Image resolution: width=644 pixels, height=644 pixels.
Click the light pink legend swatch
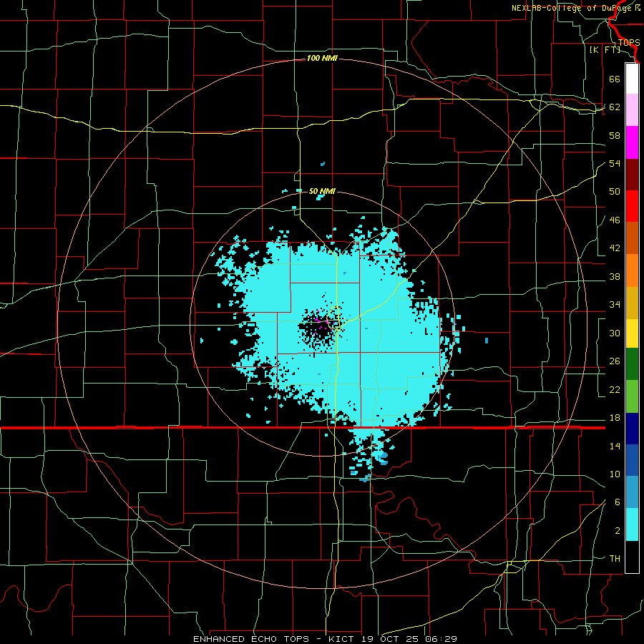click(632, 110)
